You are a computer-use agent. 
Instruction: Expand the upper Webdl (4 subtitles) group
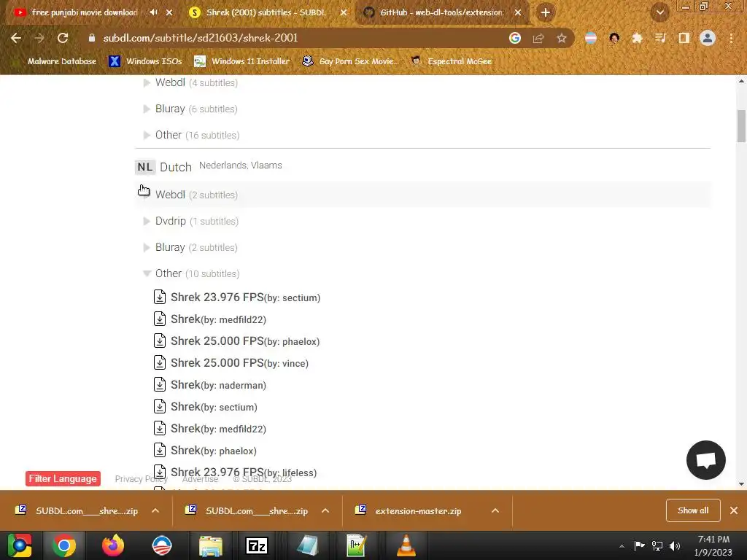pyautogui.click(x=196, y=82)
